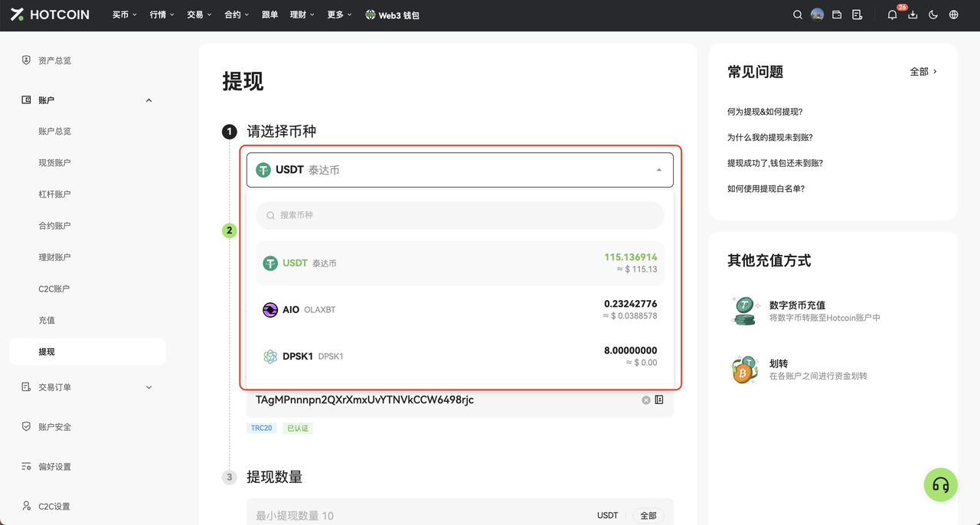This screenshot has width=980, height=525.
Task: Open the orders document icon in header
Action: 857,15
